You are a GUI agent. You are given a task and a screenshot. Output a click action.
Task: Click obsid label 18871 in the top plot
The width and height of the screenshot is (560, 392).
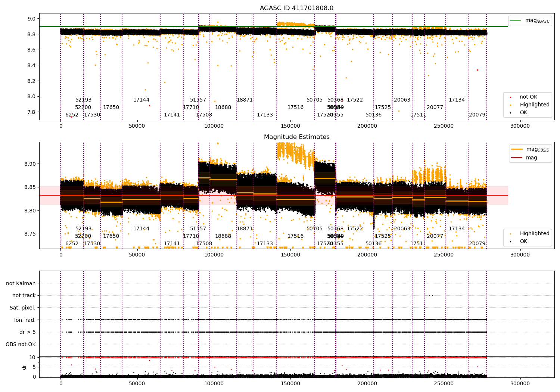[245, 100]
